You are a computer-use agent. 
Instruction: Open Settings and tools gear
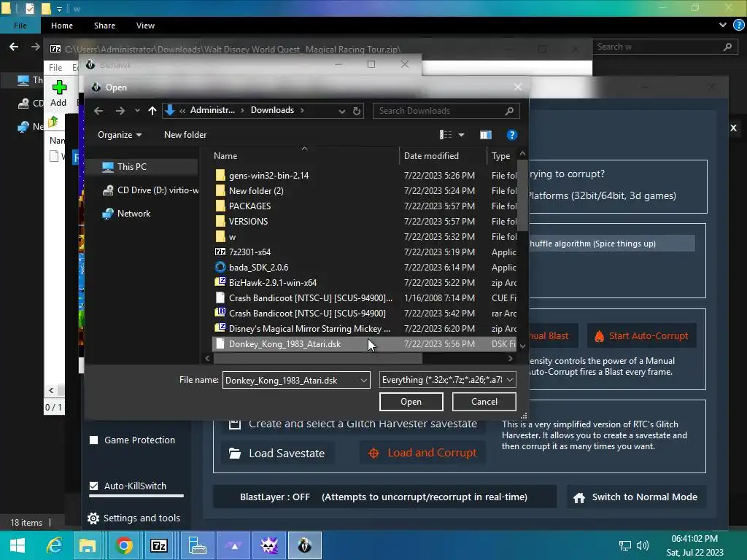tap(94, 518)
